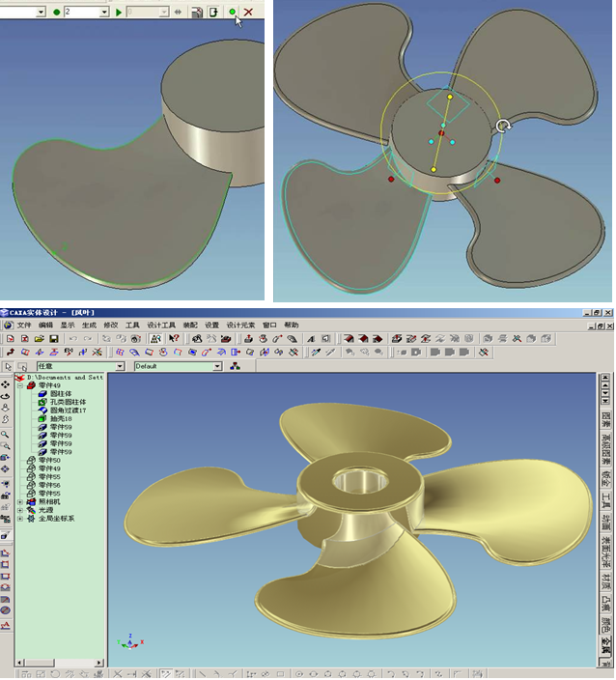Click the red X cancel button
Viewport: 616px width, 680px height.
click(249, 12)
